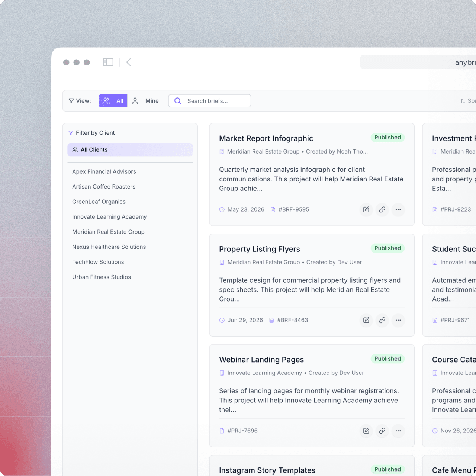Open more options menu on Market Report Infographic
This screenshot has height=476, width=476.
click(398, 209)
